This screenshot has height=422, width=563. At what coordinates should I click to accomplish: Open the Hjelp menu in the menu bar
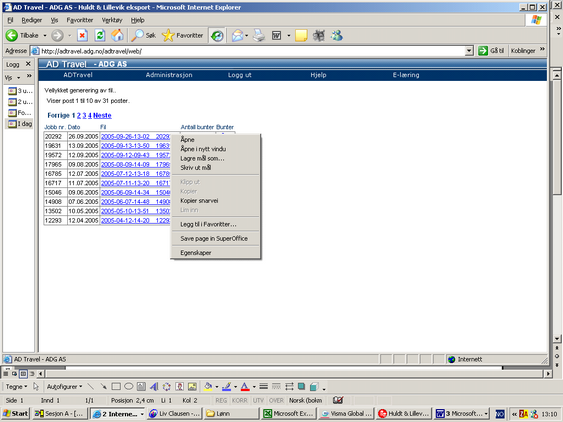(138, 20)
